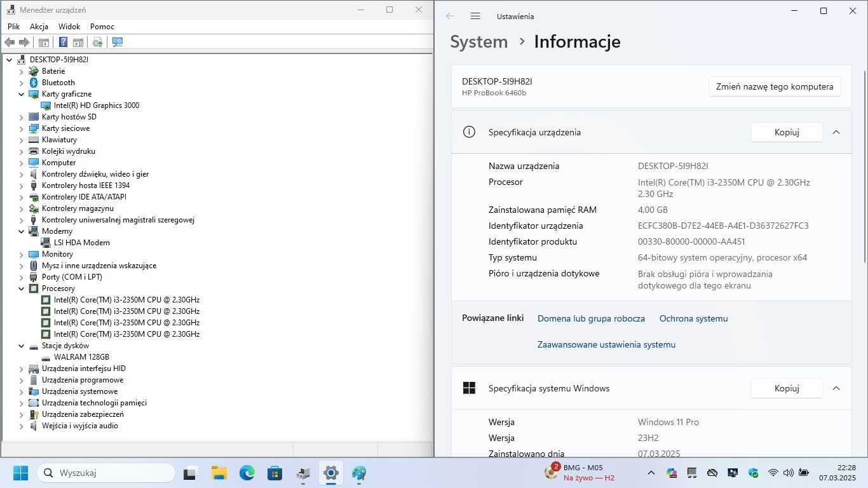Open the Pomoc menu
The image size is (868, 488).
click(x=102, y=27)
